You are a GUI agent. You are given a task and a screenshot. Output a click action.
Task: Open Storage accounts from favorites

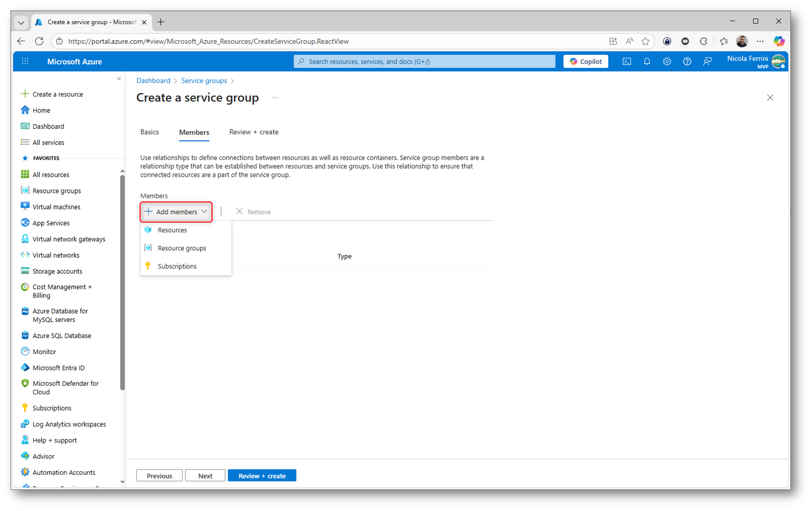(57, 271)
